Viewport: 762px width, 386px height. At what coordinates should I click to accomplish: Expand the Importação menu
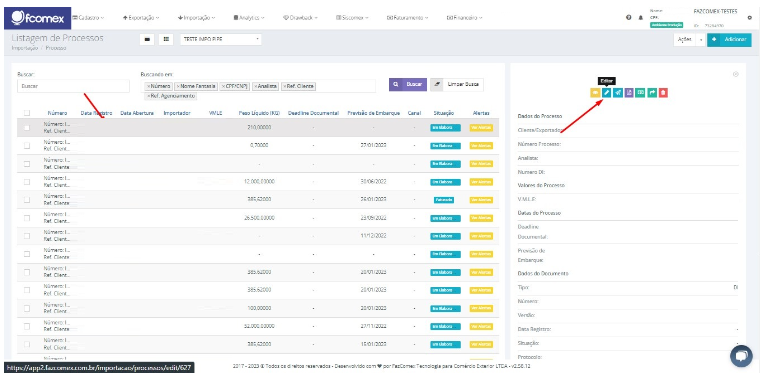pyautogui.click(x=196, y=18)
